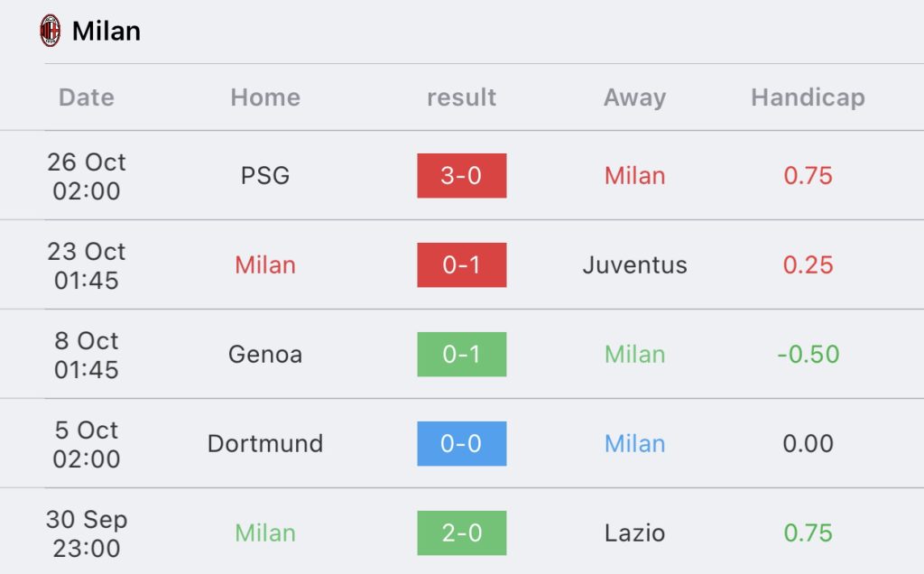This screenshot has width=924, height=574.
Task: Click the Away column header
Action: (x=634, y=97)
